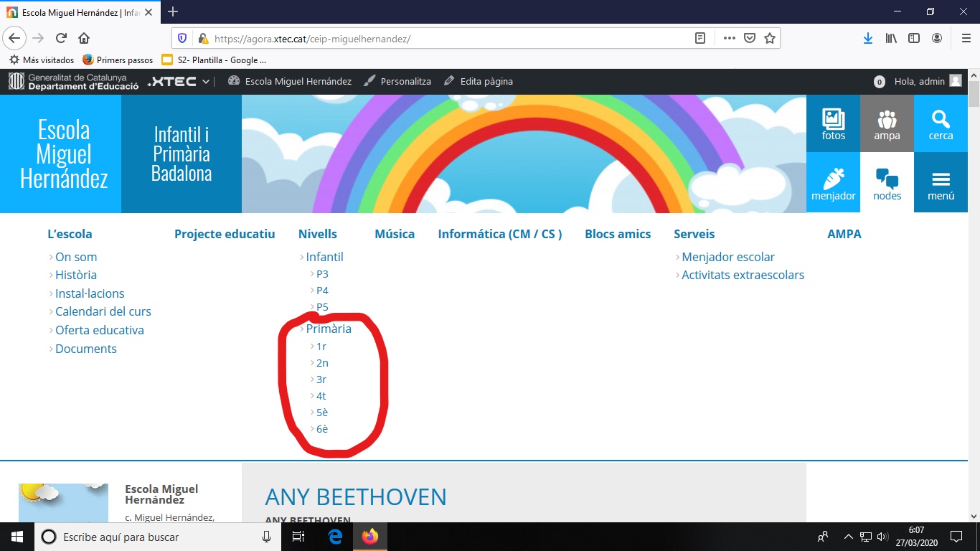Open Microsoft Edge from the taskbar
Image resolution: width=980 pixels, height=551 pixels.
(x=335, y=537)
